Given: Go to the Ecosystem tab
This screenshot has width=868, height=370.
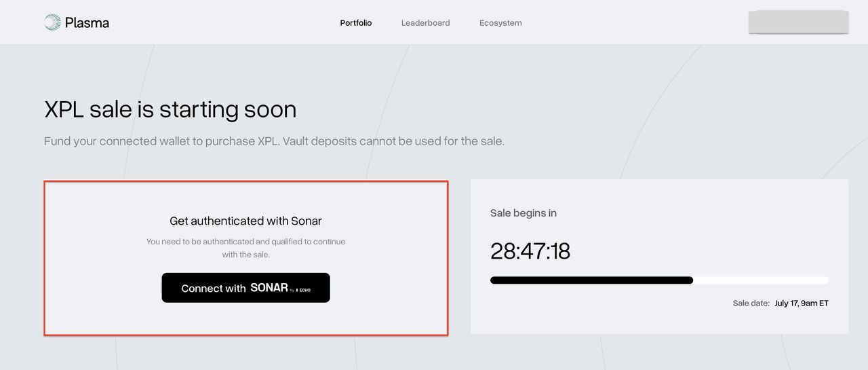Looking at the screenshot, I should (500, 23).
